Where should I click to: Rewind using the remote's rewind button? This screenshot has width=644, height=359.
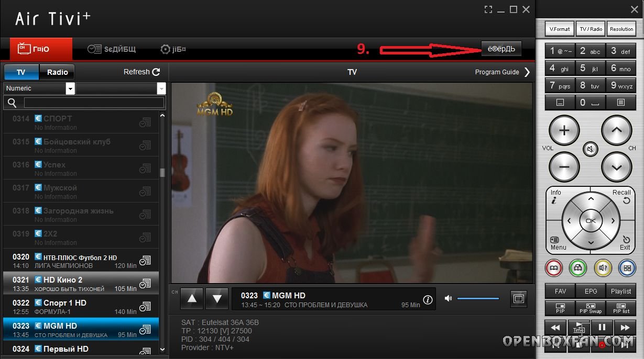[x=555, y=327]
